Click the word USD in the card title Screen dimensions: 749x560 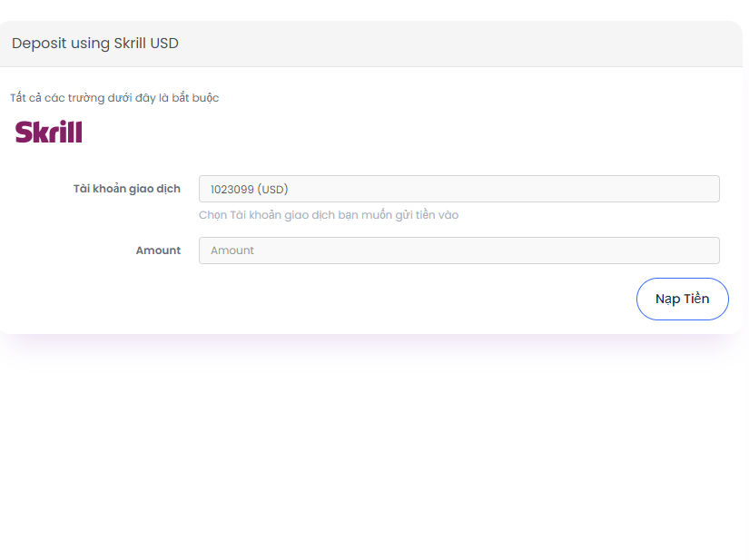tap(164, 44)
